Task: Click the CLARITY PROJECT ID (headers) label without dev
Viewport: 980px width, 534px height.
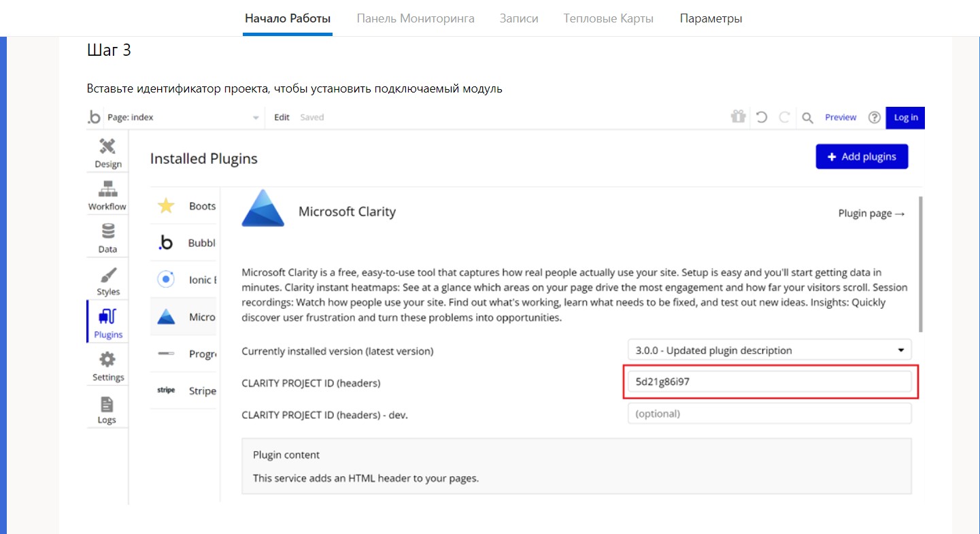Action: coord(311,383)
